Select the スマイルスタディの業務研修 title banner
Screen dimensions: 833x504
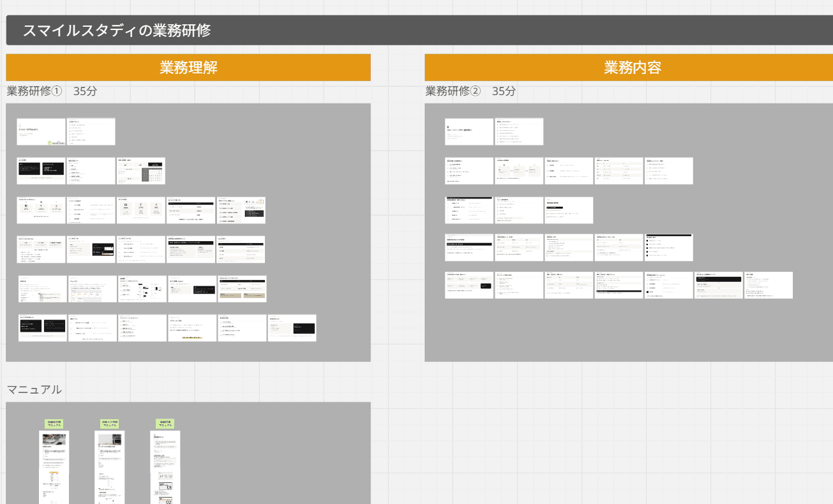pyautogui.click(x=419, y=31)
